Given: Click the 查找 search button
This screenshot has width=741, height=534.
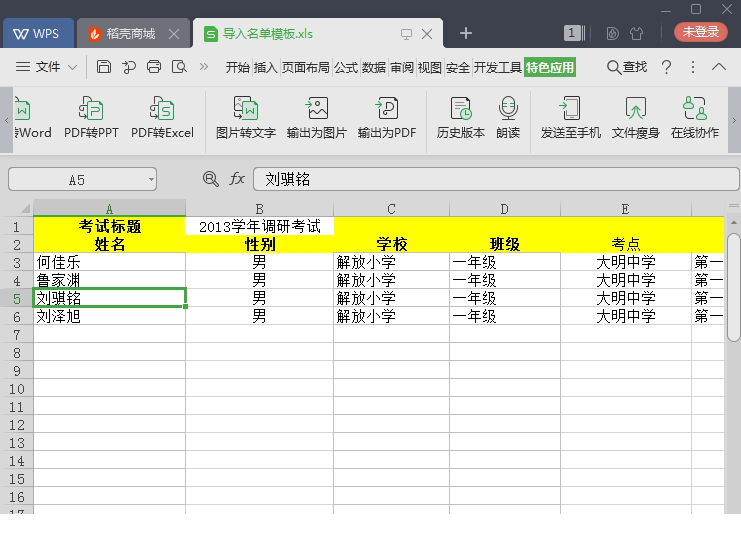Looking at the screenshot, I should pyautogui.click(x=627, y=67).
